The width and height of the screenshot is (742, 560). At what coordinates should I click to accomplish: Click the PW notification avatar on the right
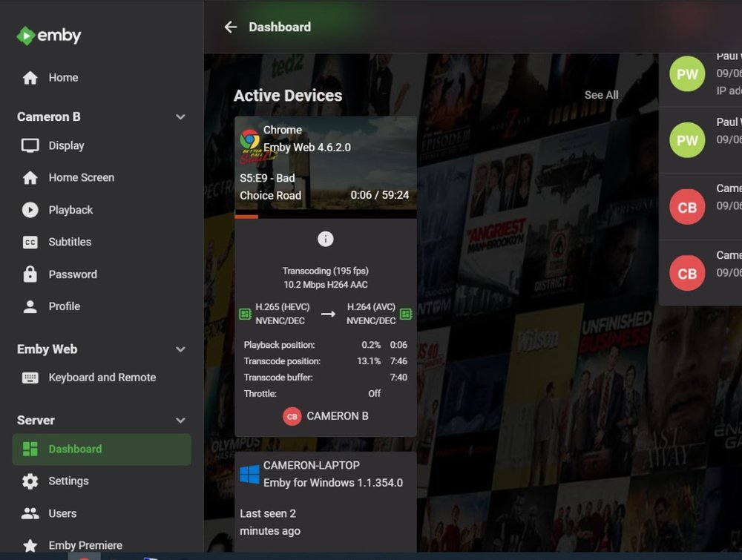686,73
